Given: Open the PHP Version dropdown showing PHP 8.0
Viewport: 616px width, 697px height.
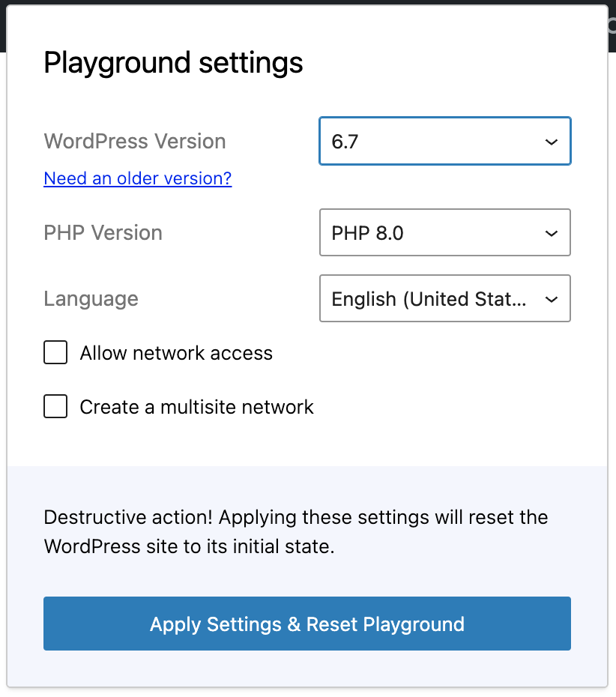Looking at the screenshot, I should click(x=445, y=232).
